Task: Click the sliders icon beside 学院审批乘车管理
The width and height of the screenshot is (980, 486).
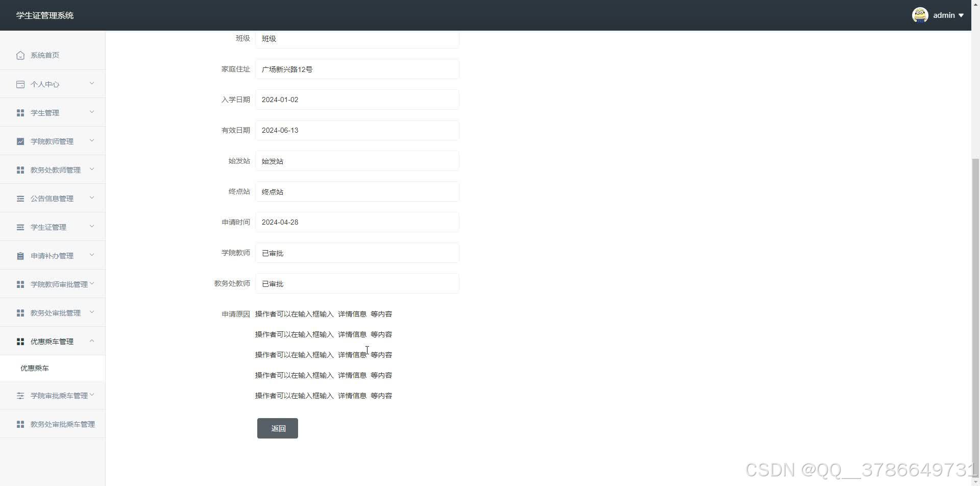Action: coord(20,396)
